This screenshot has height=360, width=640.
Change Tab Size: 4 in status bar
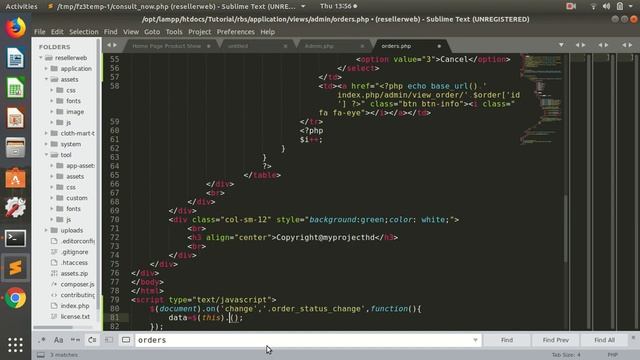click(x=566, y=355)
